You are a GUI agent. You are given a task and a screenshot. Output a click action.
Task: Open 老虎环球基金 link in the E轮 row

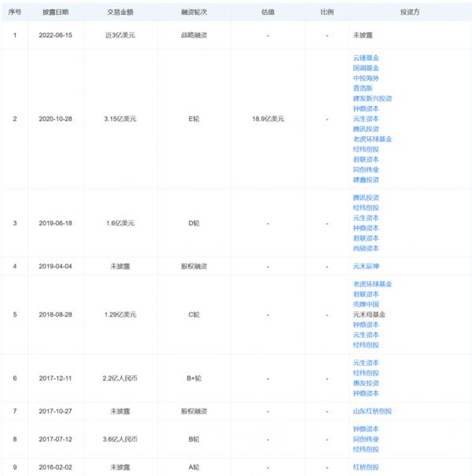tap(372, 139)
